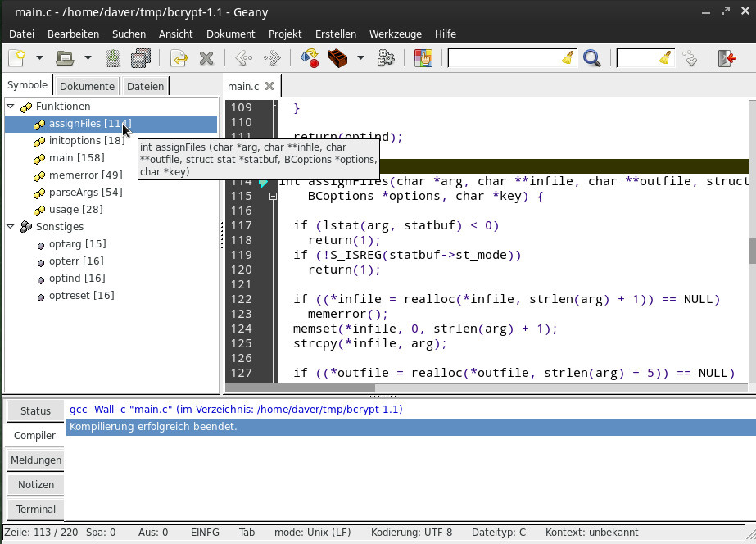Open the dropdown arrow next to build
756x544 pixels.
coord(360,58)
